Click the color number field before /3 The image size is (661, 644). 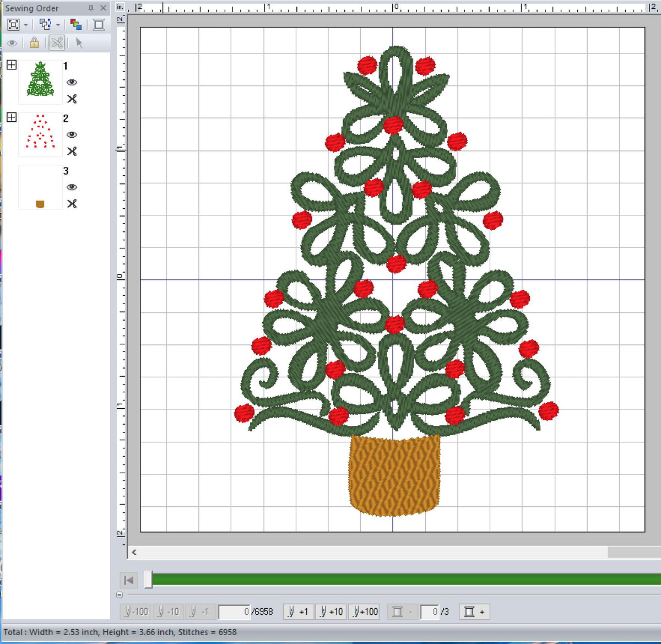tap(430, 611)
